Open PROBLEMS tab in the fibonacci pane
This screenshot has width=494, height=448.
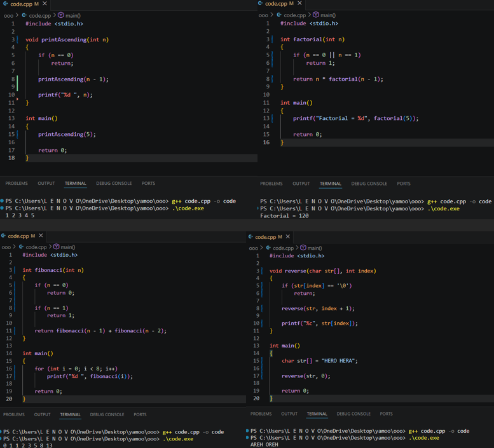[x=14, y=414]
